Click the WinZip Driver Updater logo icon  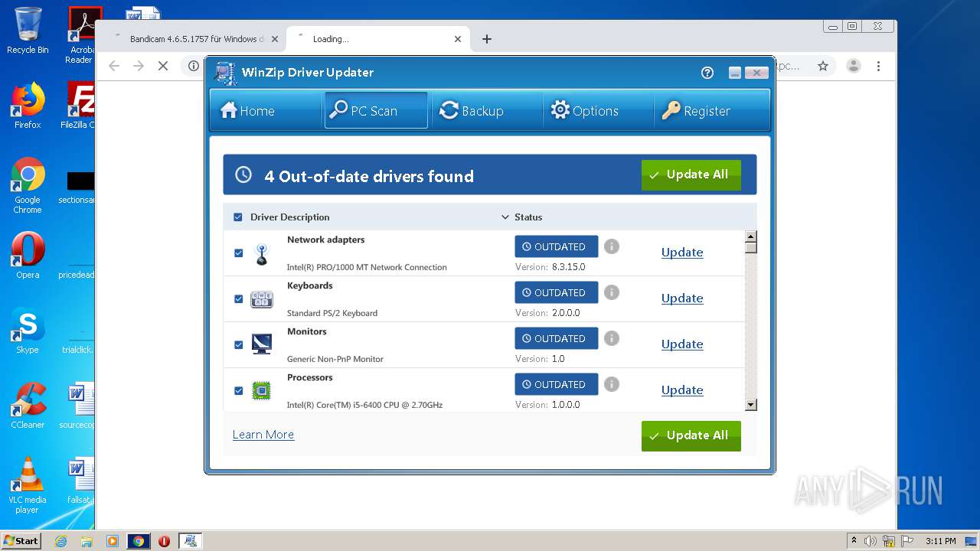pos(225,73)
